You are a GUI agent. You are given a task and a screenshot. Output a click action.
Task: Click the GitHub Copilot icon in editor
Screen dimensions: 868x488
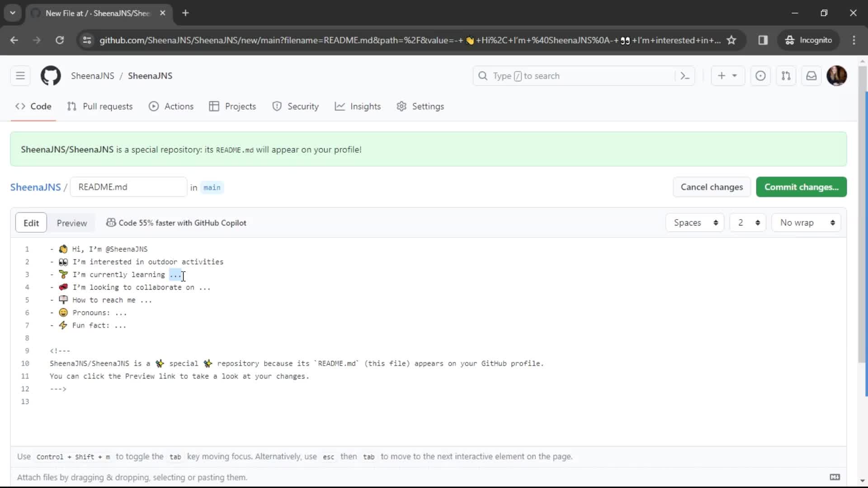(110, 222)
